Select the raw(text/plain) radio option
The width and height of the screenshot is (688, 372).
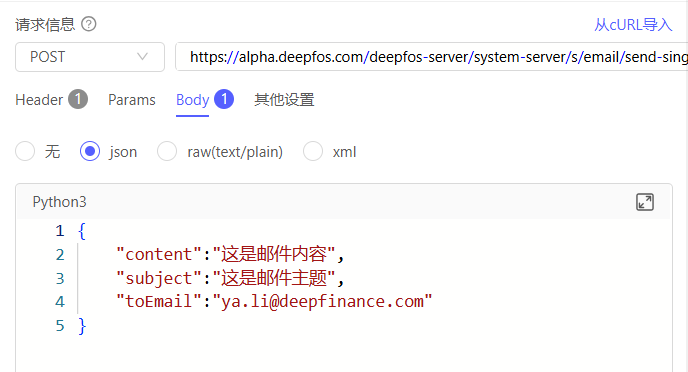tap(167, 151)
